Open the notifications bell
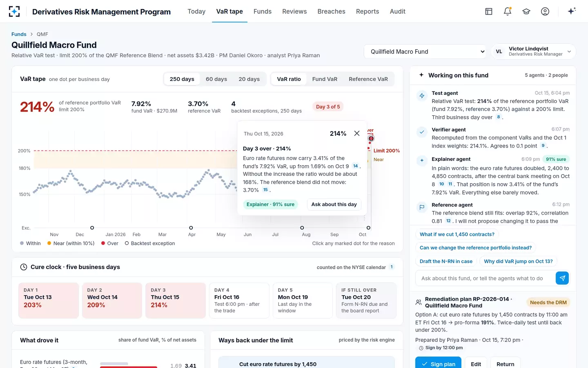 click(x=508, y=11)
